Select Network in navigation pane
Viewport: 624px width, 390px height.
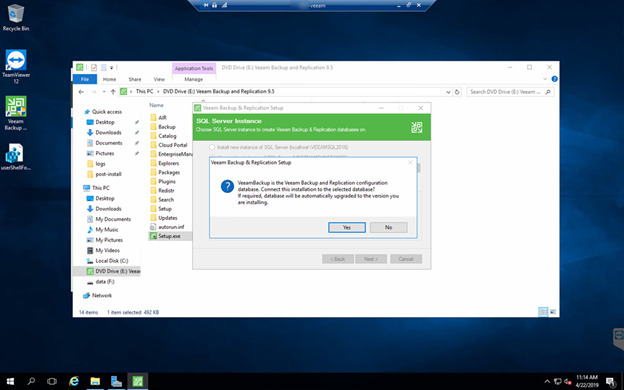point(101,295)
